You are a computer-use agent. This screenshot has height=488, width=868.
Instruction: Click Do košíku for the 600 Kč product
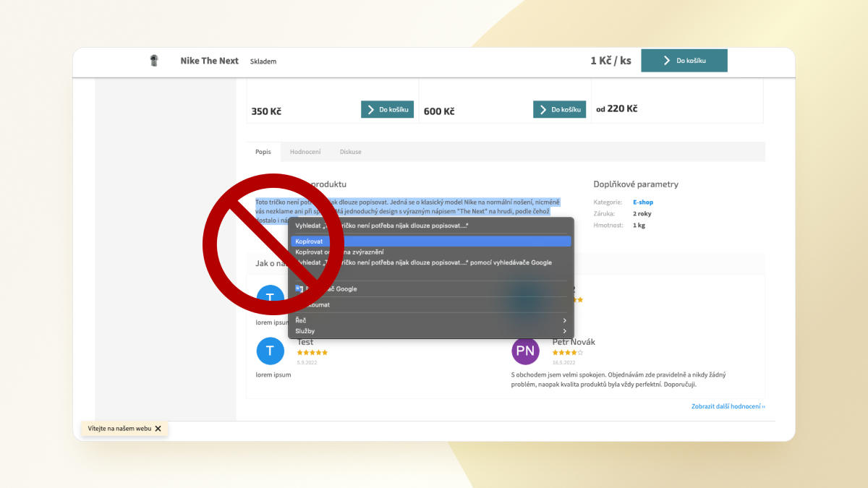click(560, 110)
